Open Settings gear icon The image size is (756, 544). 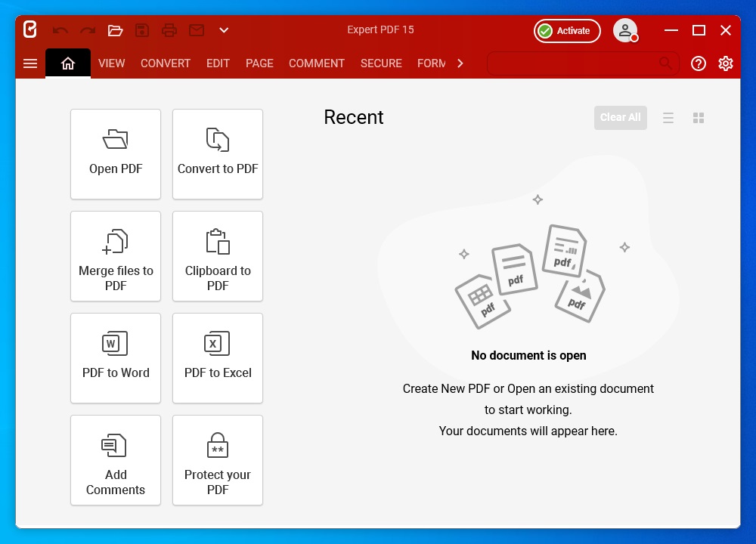pos(726,63)
